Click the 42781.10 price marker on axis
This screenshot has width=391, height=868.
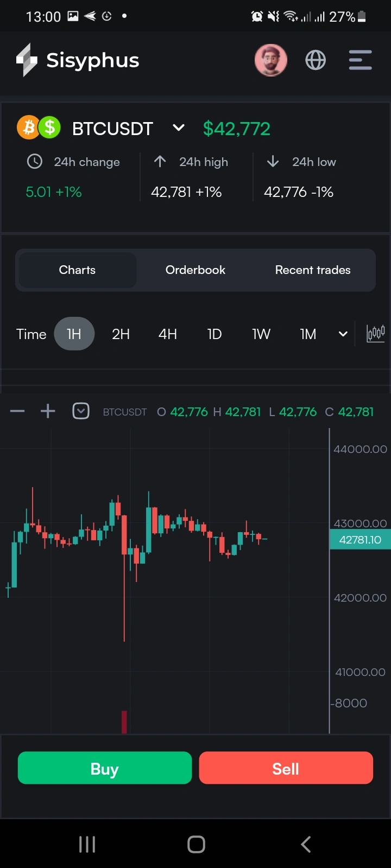pos(360,540)
